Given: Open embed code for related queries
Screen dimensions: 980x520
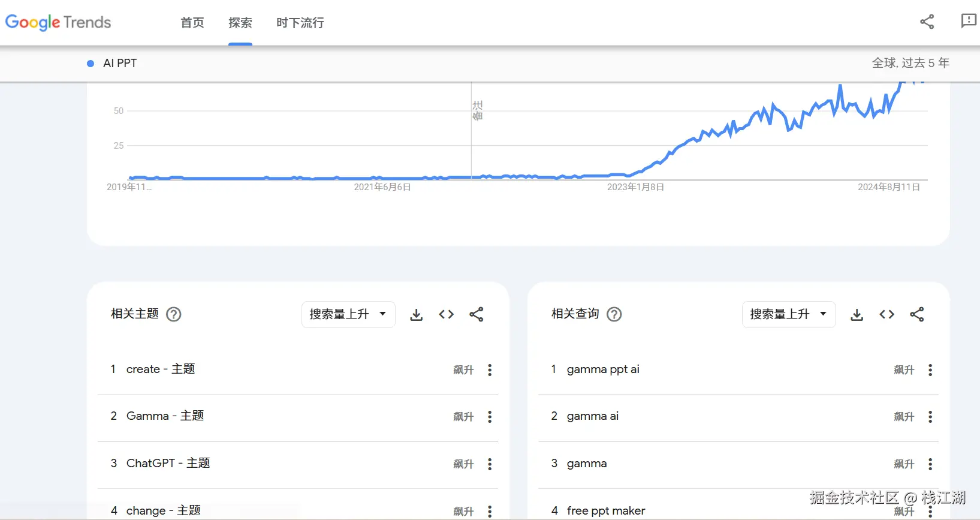Looking at the screenshot, I should point(886,315).
